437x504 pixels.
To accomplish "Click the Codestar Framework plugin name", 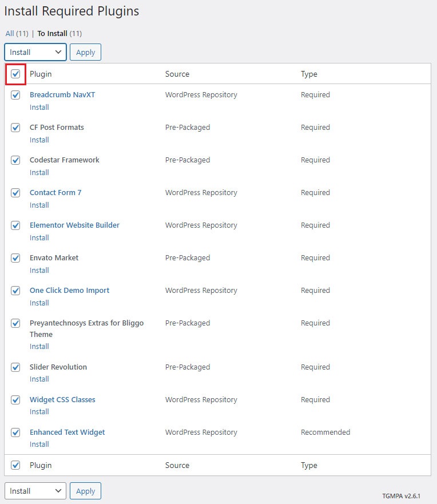I will click(x=64, y=160).
